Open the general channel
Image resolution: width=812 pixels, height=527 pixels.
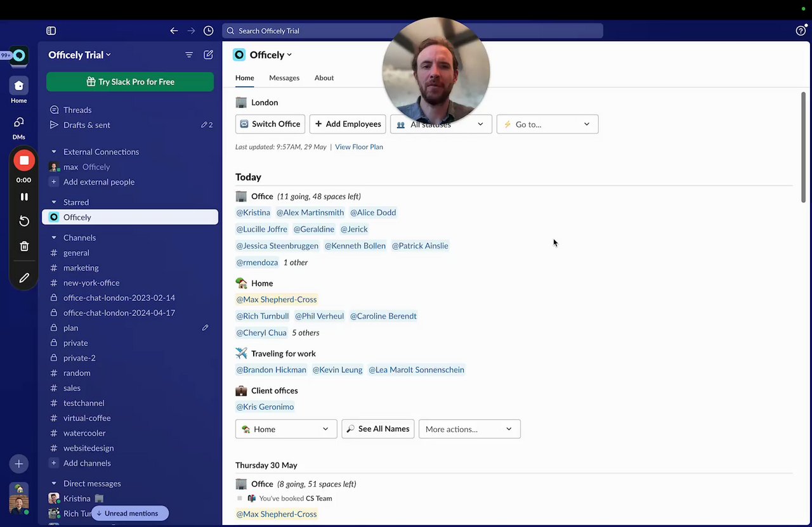click(x=130, y=253)
